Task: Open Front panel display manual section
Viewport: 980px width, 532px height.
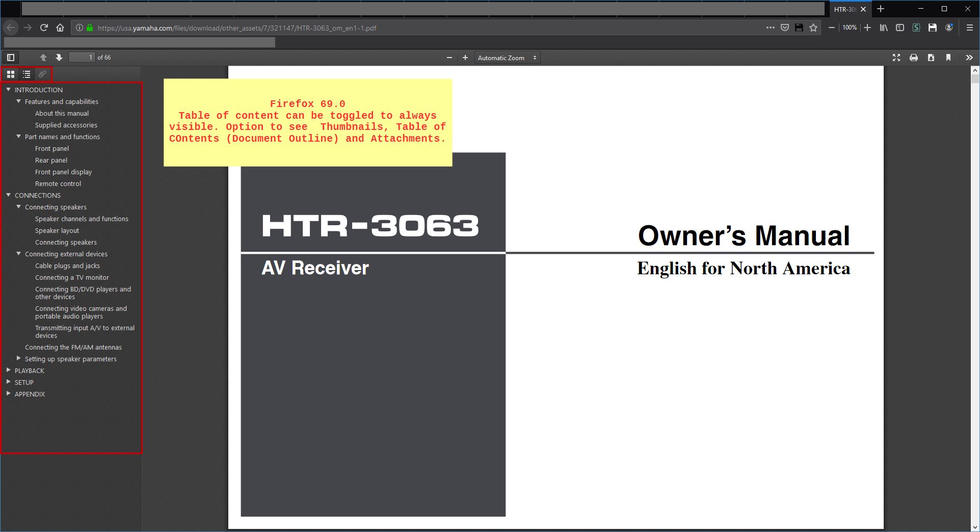Action: 63,172
